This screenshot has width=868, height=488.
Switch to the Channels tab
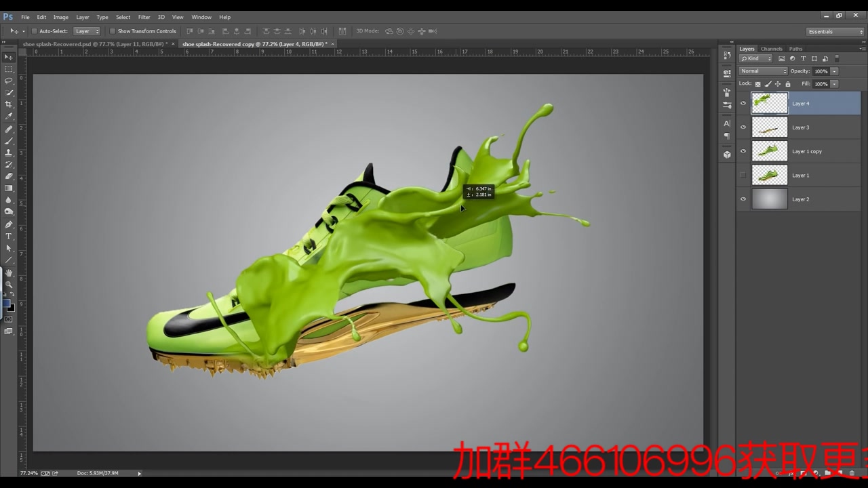pyautogui.click(x=771, y=49)
